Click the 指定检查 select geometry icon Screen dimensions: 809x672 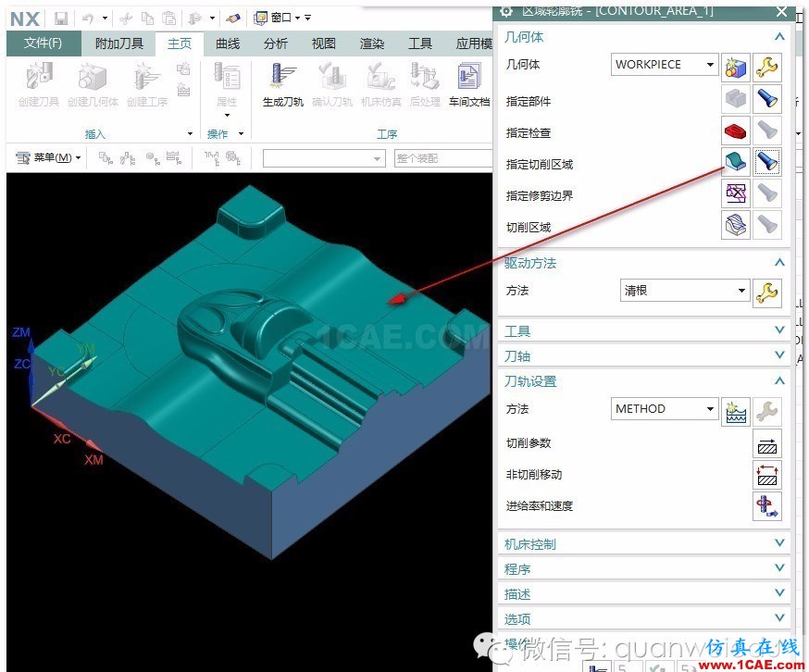(x=736, y=131)
